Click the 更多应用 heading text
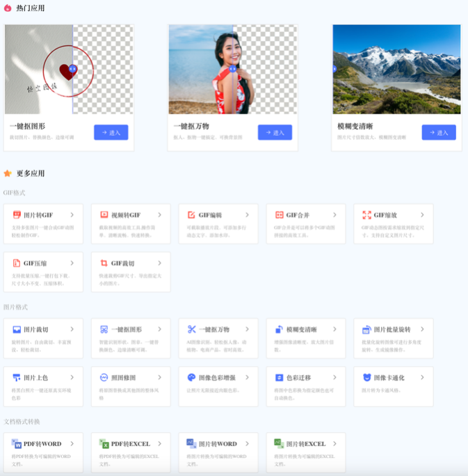Viewport: 468px width, 476px height. (x=31, y=173)
